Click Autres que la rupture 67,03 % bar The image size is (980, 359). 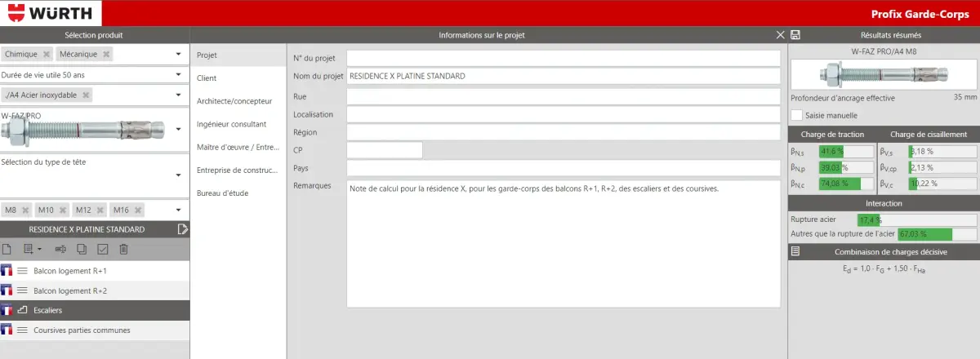tap(937, 234)
